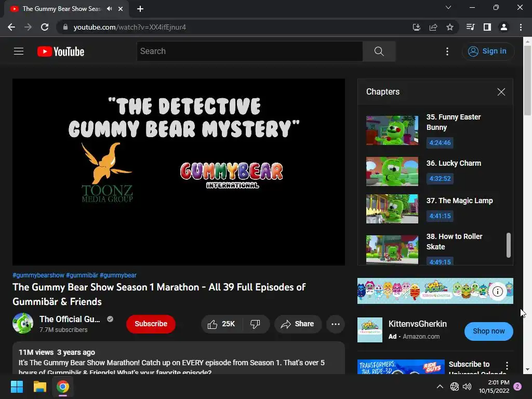Screen dimensions: 532x399
Task: Click the video player area
Action: [179, 172]
